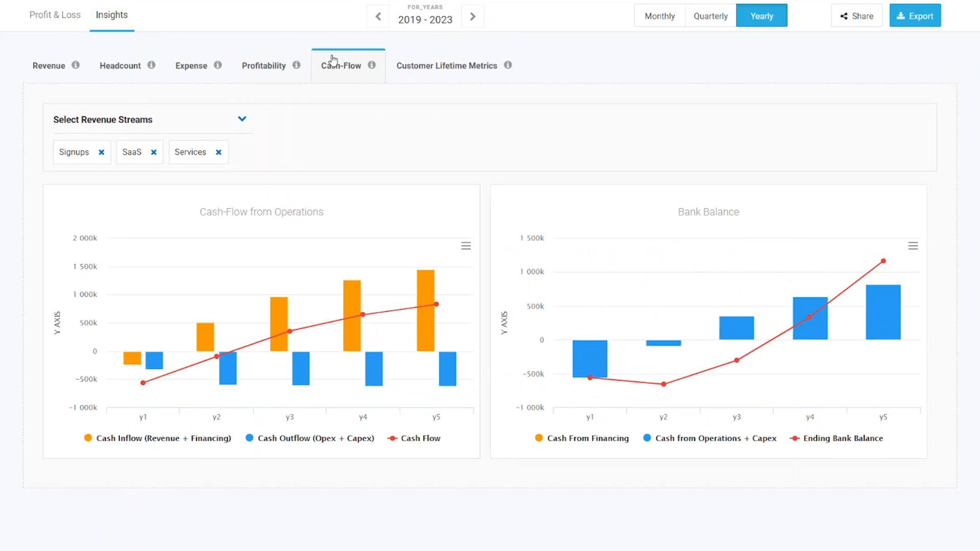The width and height of the screenshot is (980, 551).
Task: Remove the Services revenue stream tag
Action: (218, 152)
